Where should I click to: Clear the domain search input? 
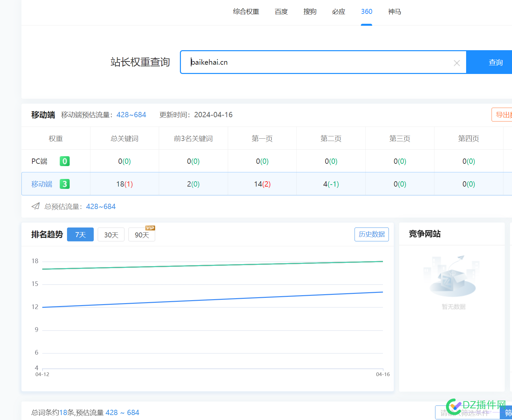(457, 63)
